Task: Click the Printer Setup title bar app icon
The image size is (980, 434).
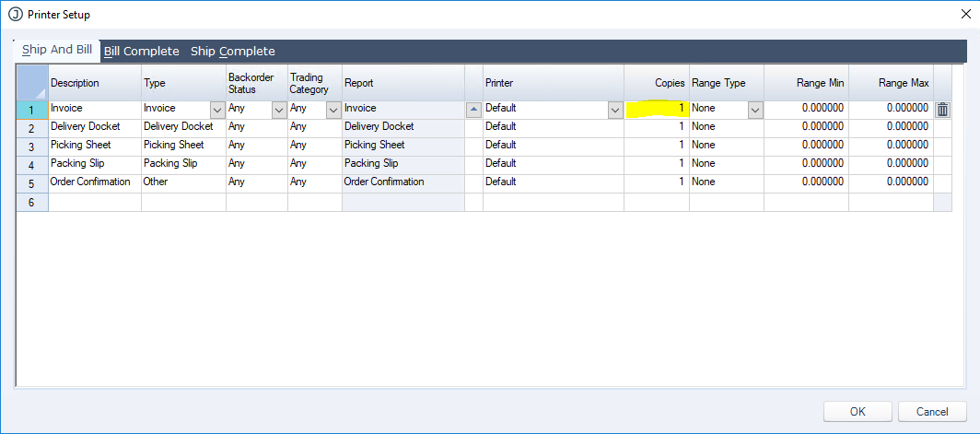Action: click(14, 15)
